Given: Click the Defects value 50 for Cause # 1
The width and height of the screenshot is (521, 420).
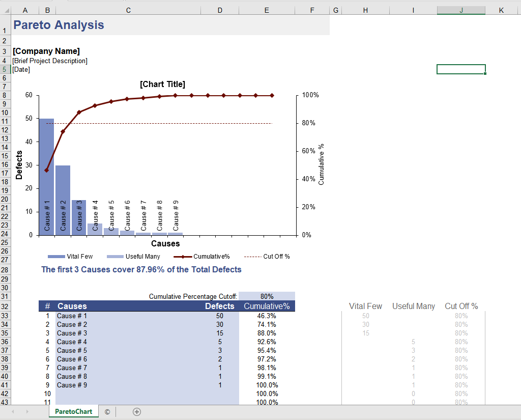Looking at the screenshot, I should point(219,316).
